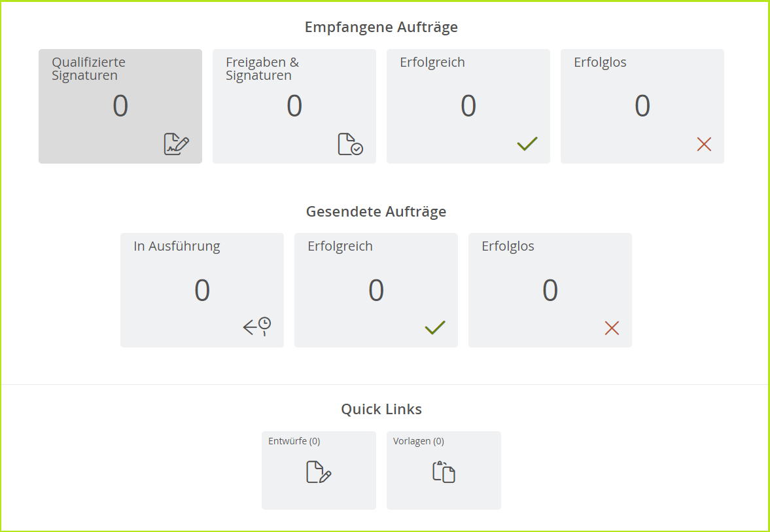Open the 'Vorlagen (0)' quick link label
This screenshot has height=532, width=770.
pyautogui.click(x=419, y=441)
